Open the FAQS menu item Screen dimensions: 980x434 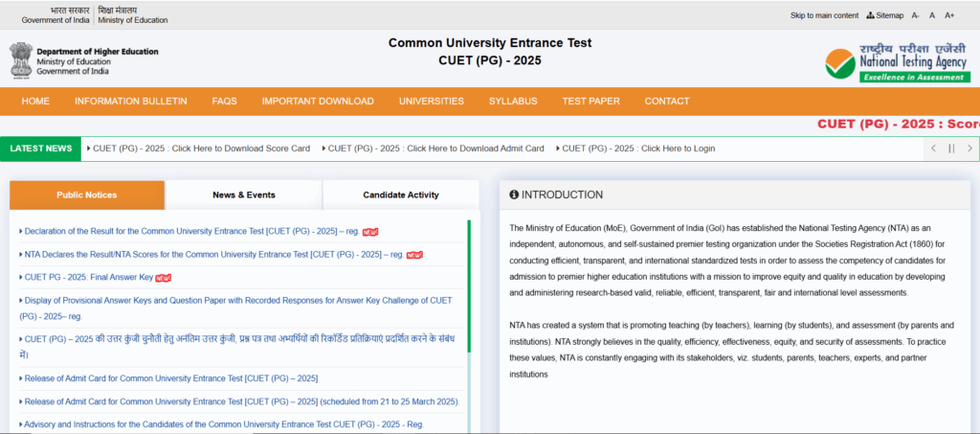click(x=224, y=102)
